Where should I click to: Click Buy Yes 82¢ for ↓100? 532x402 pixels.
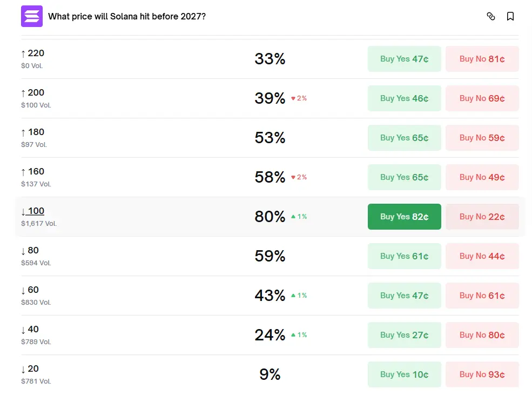(x=404, y=217)
